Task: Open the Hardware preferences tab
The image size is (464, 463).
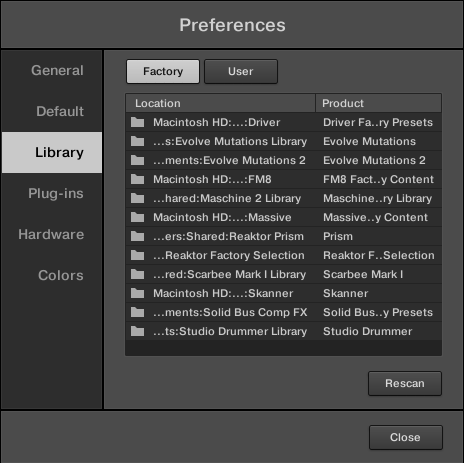Action: pos(52,234)
